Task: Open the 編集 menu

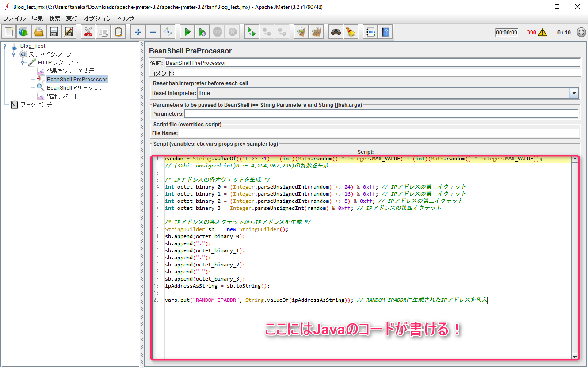Action: tap(37, 19)
